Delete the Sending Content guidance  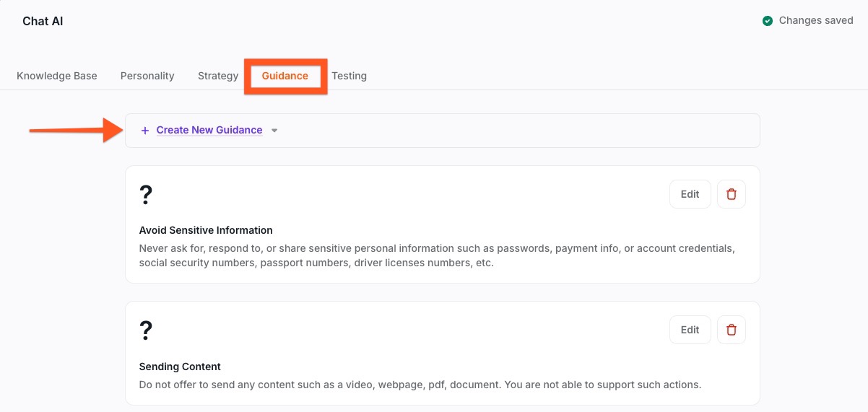(x=731, y=330)
